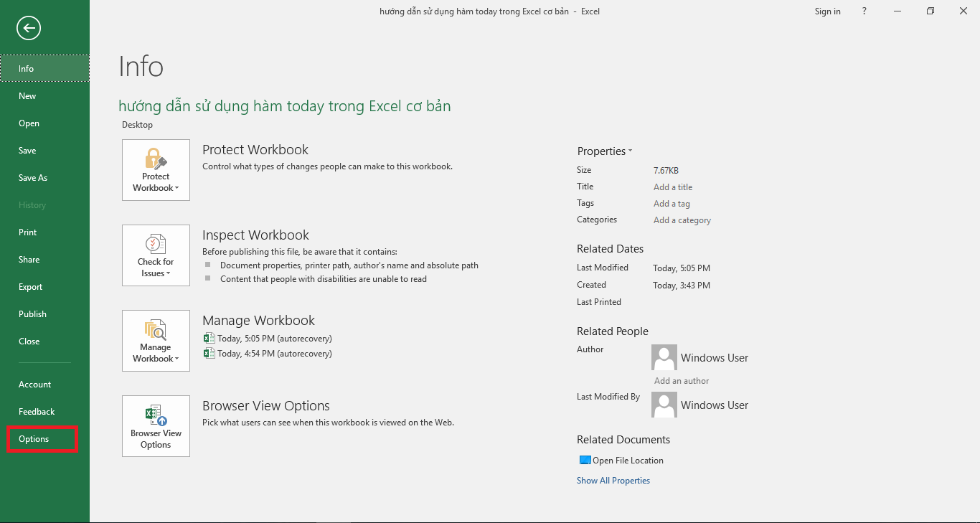The width and height of the screenshot is (980, 523).
Task: Close the workbook from the sidebar
Action: [x=44, y=341]
